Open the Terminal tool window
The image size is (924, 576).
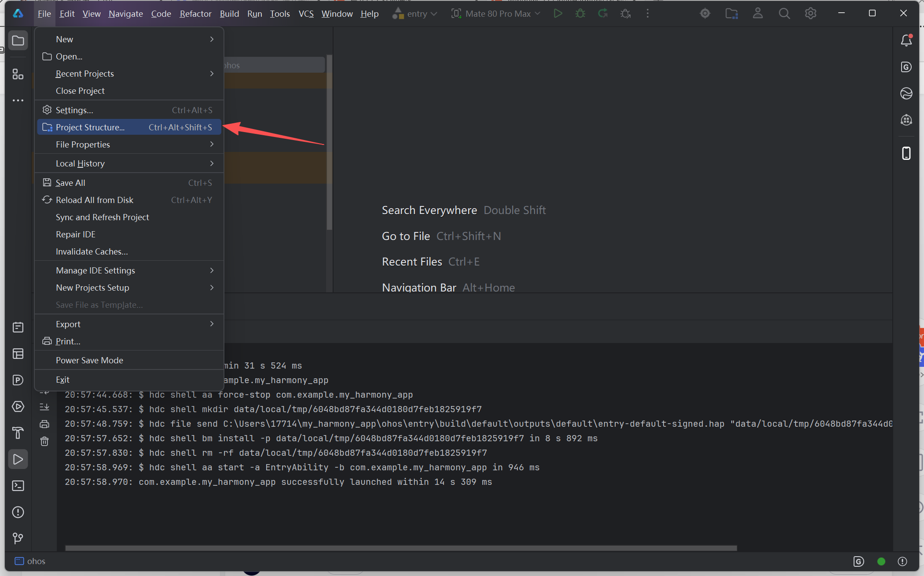pyautogui.click(x=18, y=486)
